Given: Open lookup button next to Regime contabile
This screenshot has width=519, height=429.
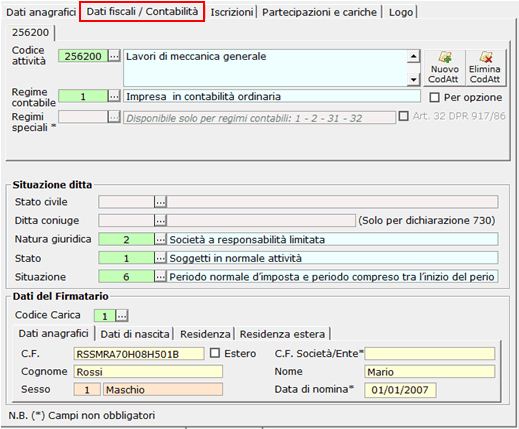Looking at the screenshot, I should [x=114, y=96].
